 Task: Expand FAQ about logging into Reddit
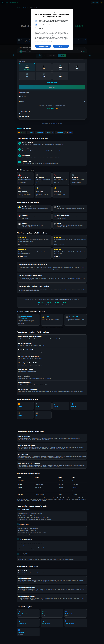(52, 351)
